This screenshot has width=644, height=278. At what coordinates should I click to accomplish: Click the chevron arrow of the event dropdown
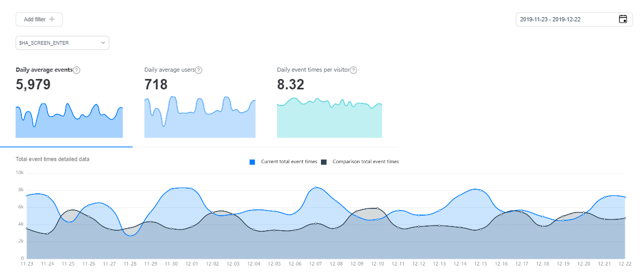(x=102, y=43)
